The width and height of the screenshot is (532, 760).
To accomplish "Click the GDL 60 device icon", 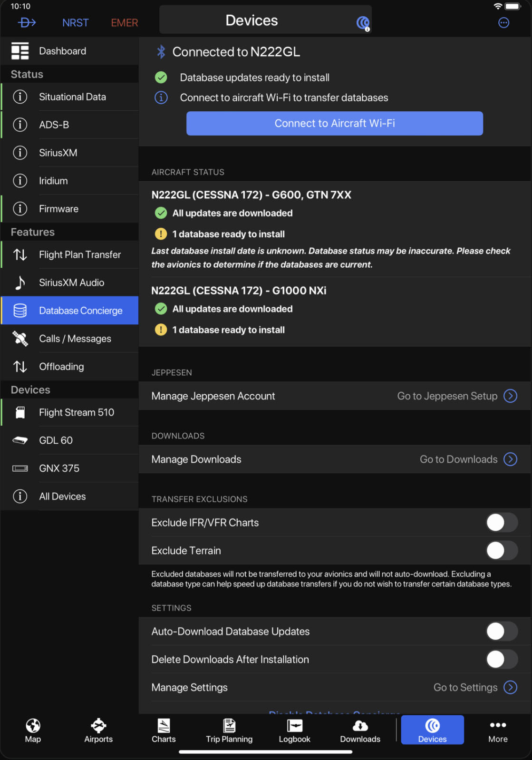I will (x=20, y=440).
